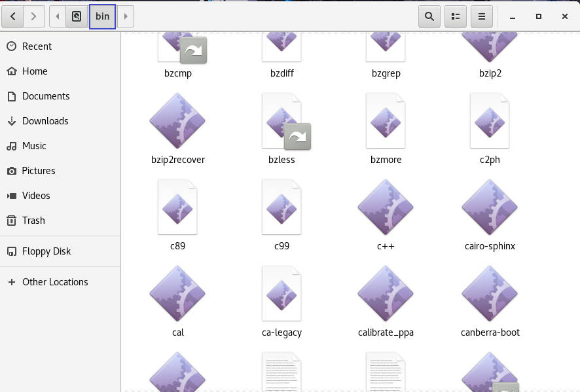
Task: Select the cairo-sphinx executable icon
Action: 490,207
